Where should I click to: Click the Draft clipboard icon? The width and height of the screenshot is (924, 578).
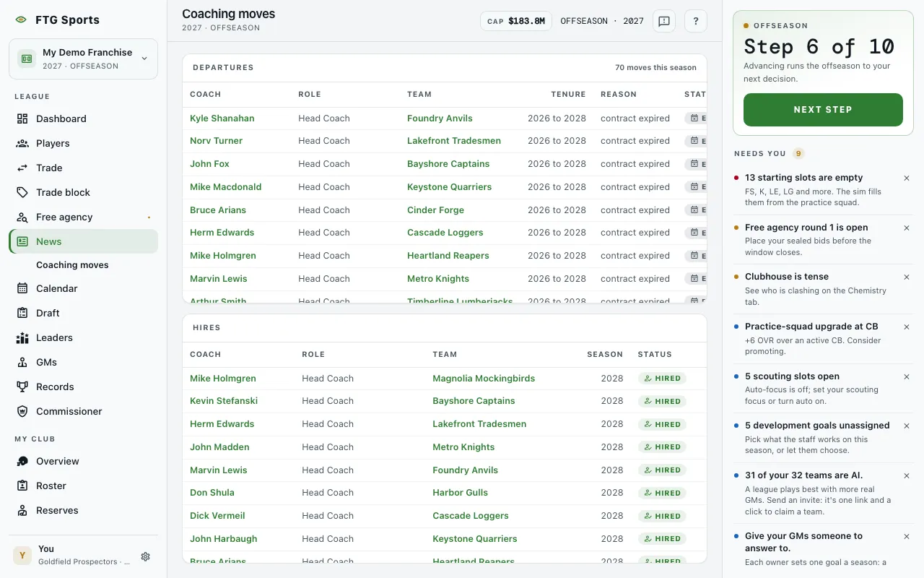pyautogui.click(x=22, y=313)
